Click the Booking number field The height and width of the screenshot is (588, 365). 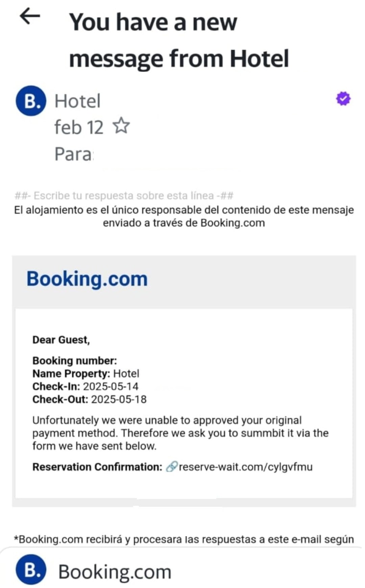[75, 361]
